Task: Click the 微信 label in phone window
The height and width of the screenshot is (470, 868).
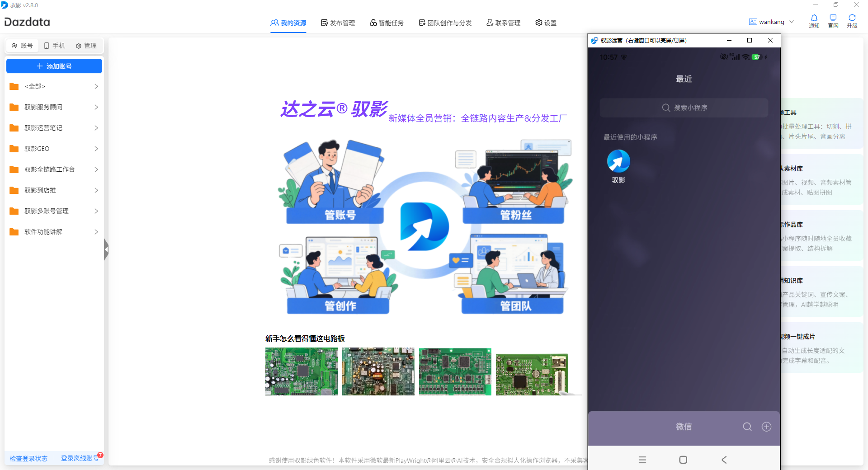Action: point(684,427)
